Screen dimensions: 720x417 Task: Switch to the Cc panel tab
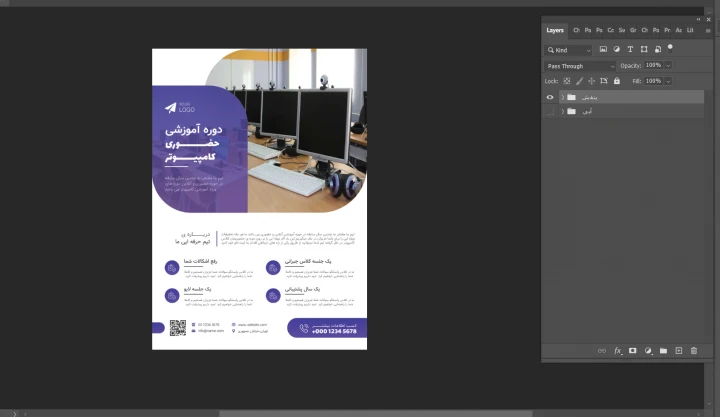610,30
